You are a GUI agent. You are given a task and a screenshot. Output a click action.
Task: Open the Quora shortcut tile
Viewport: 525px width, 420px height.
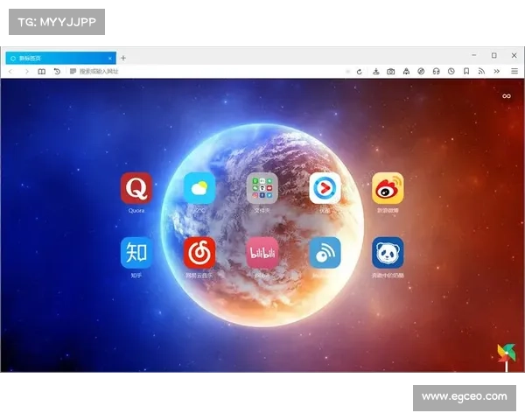coord(136,188)
